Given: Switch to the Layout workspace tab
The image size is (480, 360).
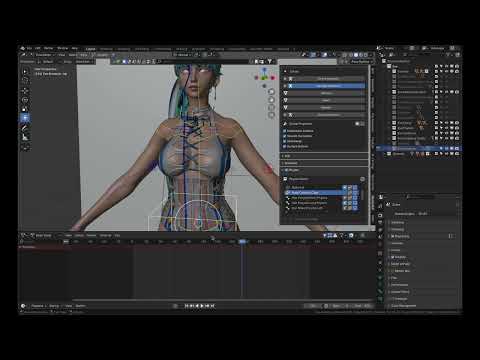Looking at the screenshot, I should 91,49.
